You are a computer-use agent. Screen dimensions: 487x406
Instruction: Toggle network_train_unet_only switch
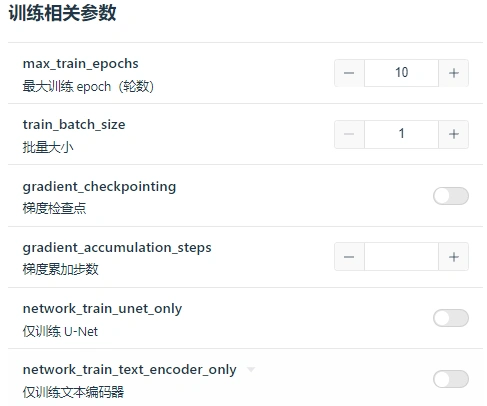tap(451, 318)
